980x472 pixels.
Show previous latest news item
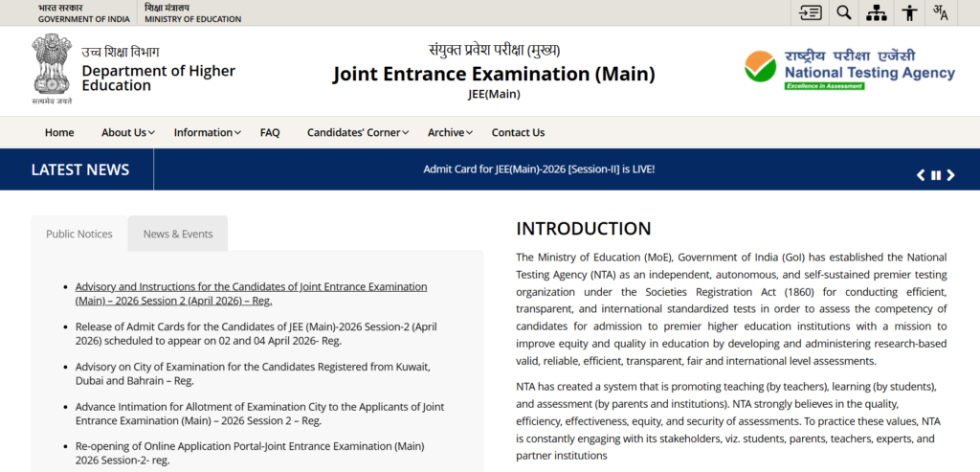[x=920, y=175]
